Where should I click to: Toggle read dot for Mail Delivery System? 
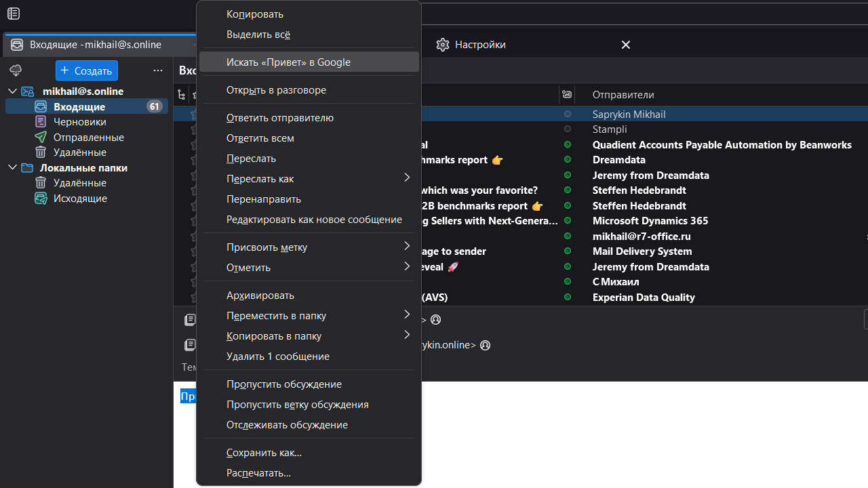[568, 251]
